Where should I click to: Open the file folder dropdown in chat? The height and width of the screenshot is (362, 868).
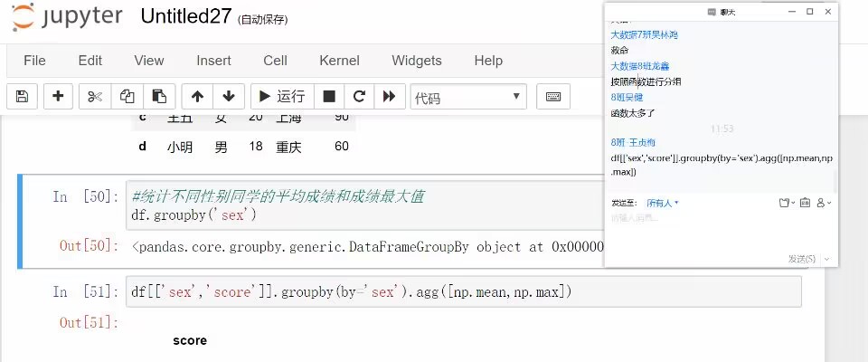pyautogui.click(x=786, y=203)
